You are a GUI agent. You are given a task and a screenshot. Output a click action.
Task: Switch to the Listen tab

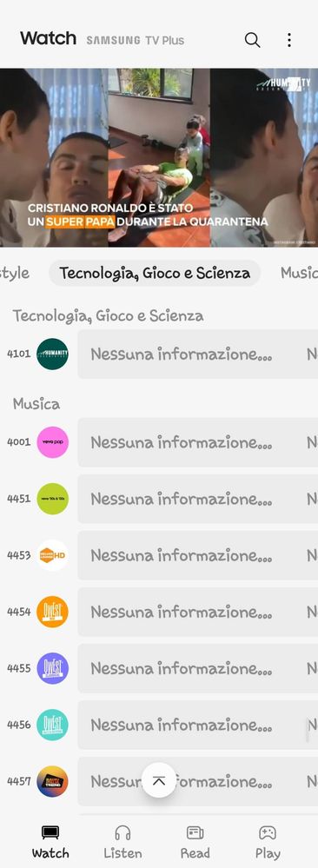[123, 842]
